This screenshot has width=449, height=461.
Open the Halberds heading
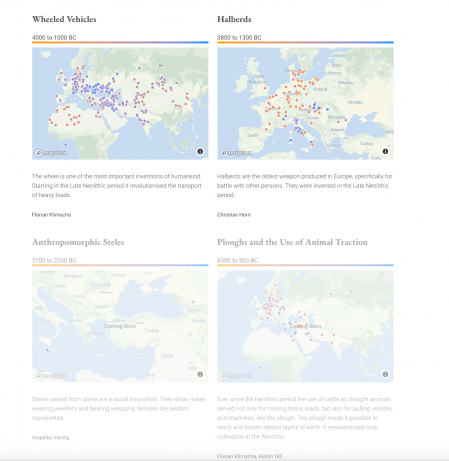tap(234, 19)
